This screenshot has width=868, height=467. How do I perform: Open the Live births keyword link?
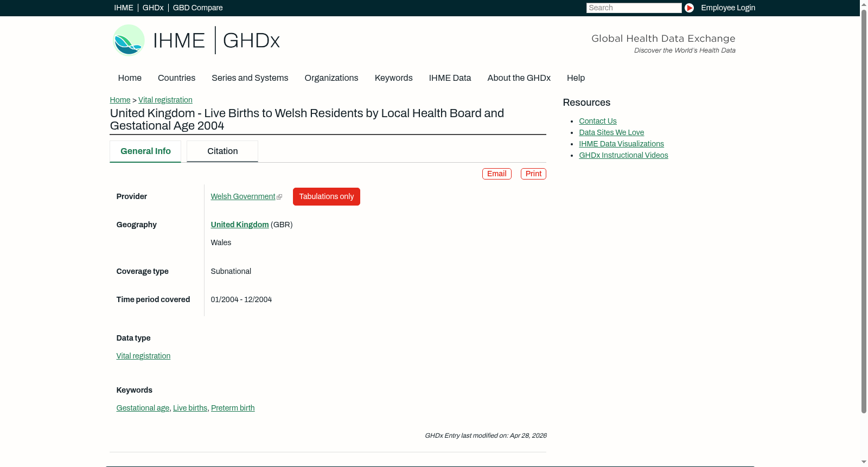click(x=190, y=408)
